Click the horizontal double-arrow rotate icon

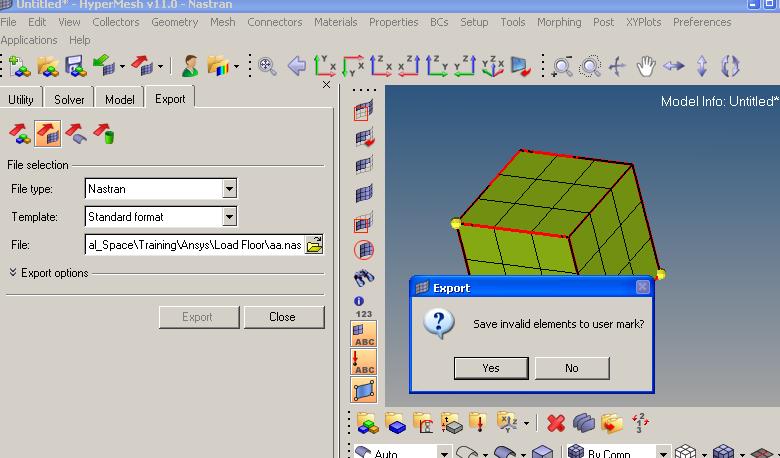[674, 66]
